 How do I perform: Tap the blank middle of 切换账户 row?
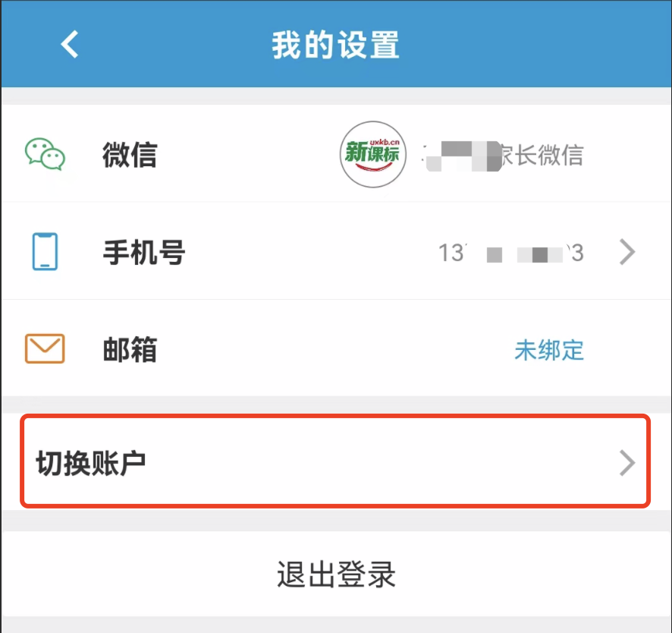pyautogui.click(x=382, y=463)
